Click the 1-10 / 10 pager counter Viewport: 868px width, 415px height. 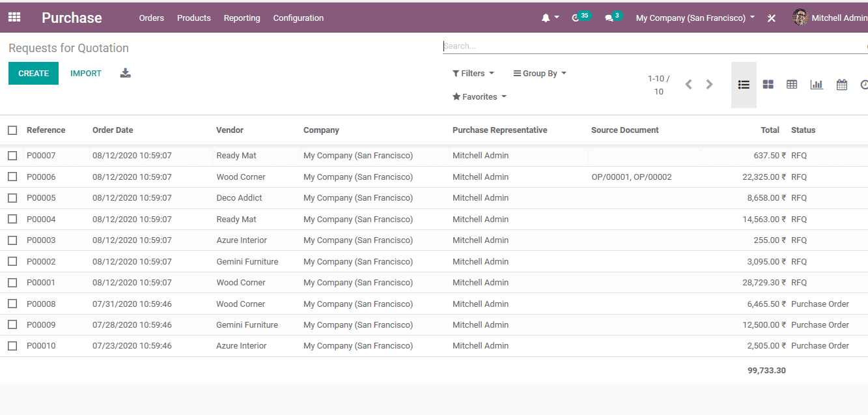(658, 85)
